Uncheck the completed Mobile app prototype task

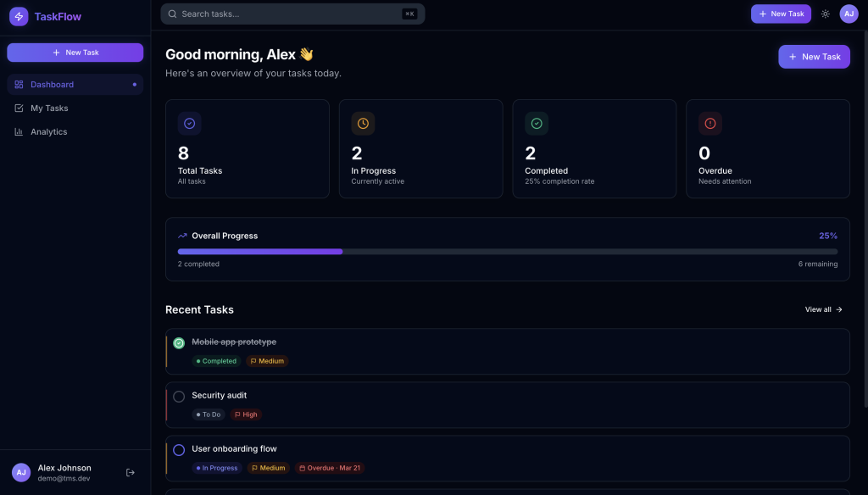[179, 343]
